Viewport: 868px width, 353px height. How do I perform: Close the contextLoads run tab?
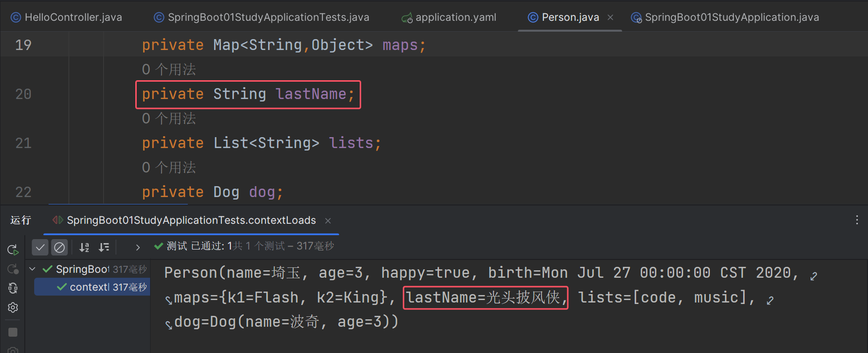[328, 221]
